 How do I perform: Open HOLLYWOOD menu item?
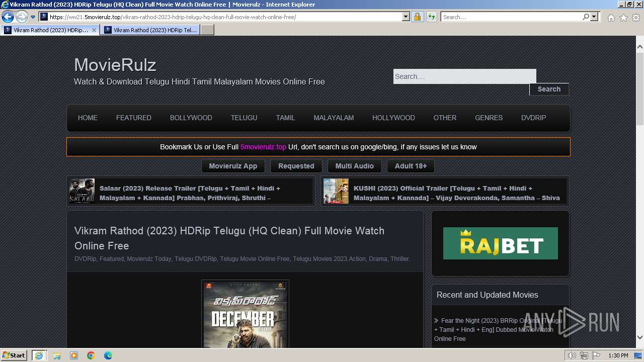(x=393, y=118)
